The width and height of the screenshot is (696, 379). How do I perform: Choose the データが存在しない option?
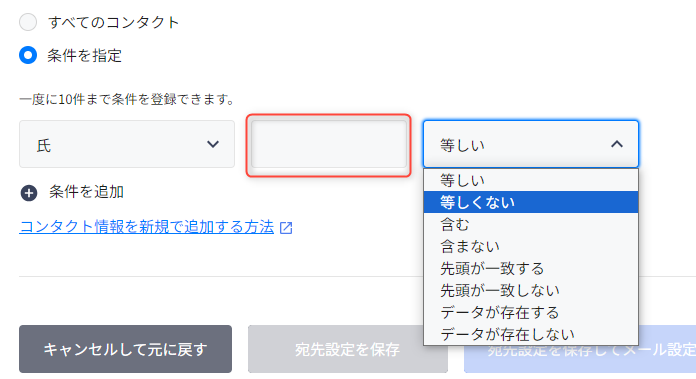(x=531, y=334)
